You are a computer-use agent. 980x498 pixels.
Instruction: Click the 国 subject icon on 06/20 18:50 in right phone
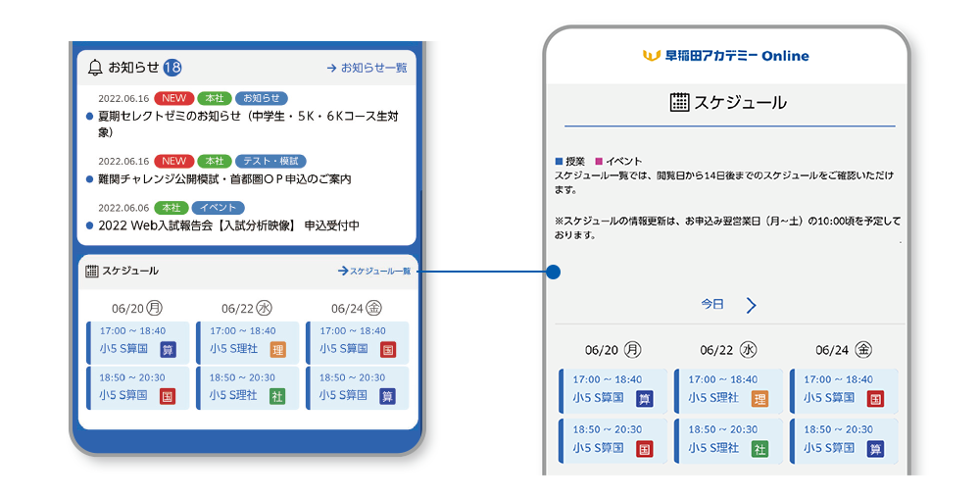(x=645, y=449)
